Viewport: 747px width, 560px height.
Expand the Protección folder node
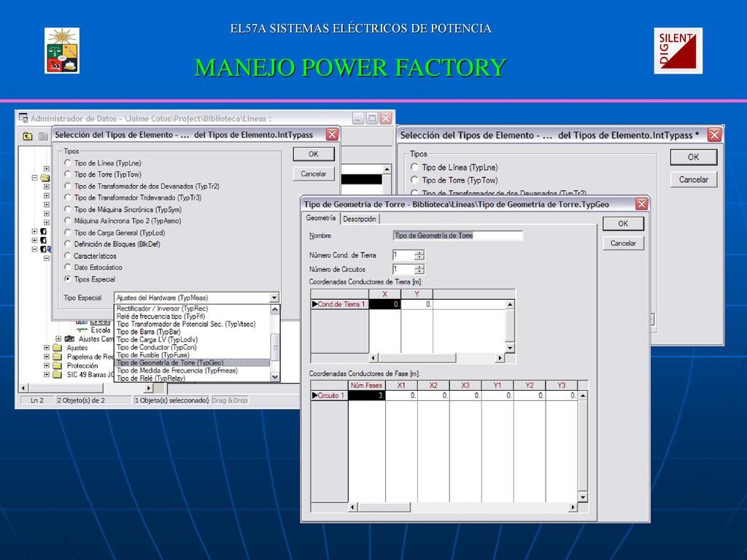(x=47, y=366)
